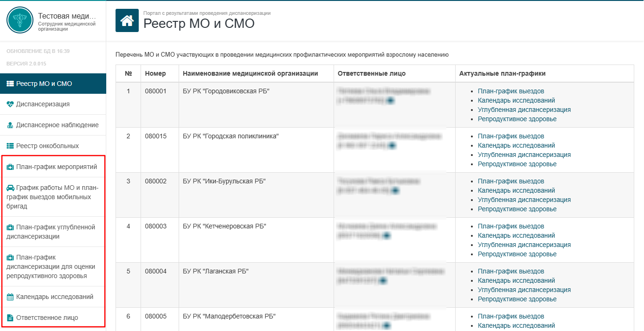Click the heartbeat icon beside Диспансеризация
The height and width of the screenshot is (331, 644).
tap(10, 104)
